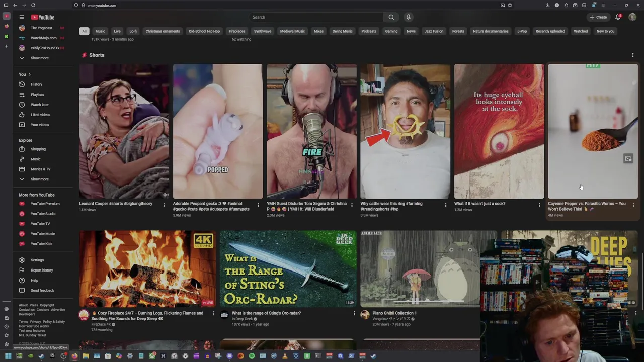Viewport: 644px width, 362px height.
Task: Open the notifications bell
Action: tap(618, 17)
